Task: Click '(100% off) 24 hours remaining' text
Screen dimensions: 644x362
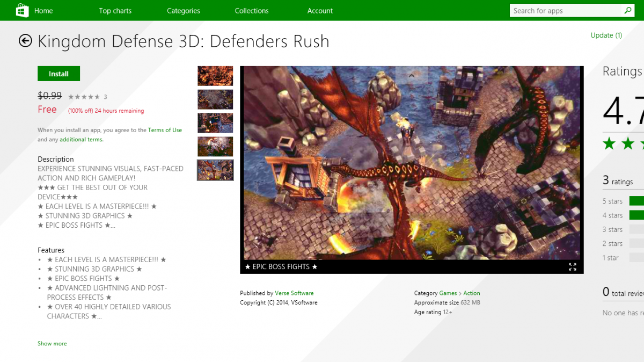Action: (106, 111)
